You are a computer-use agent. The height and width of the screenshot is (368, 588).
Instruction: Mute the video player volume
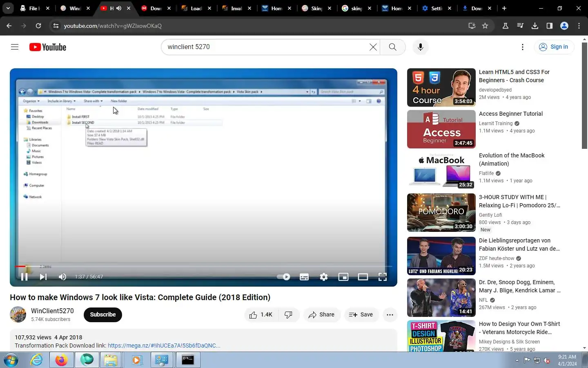pos(62,277)
